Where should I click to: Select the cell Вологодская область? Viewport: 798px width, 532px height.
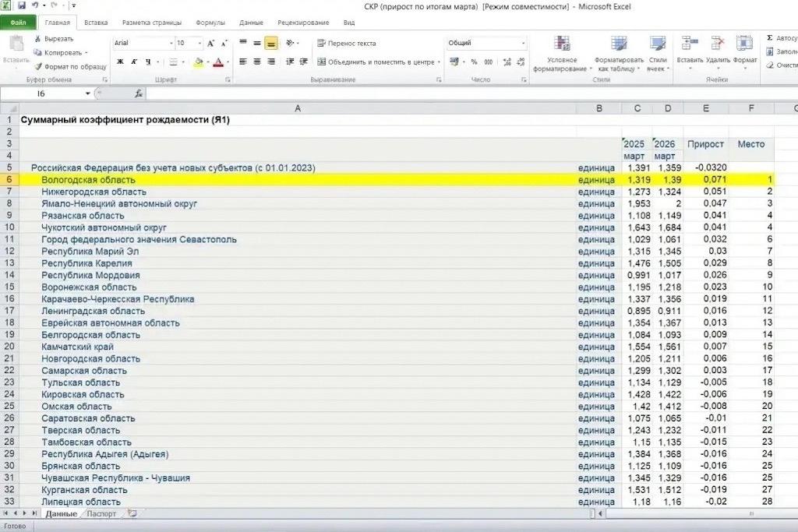click(x=298, y=179)
